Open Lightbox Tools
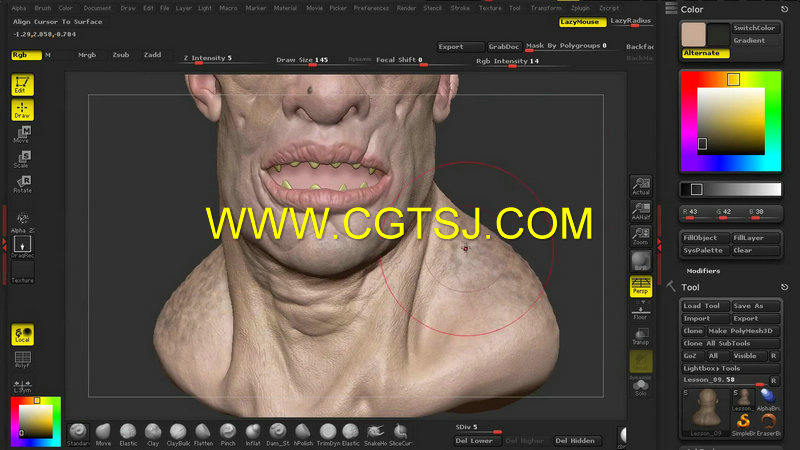 pos(730,368)
